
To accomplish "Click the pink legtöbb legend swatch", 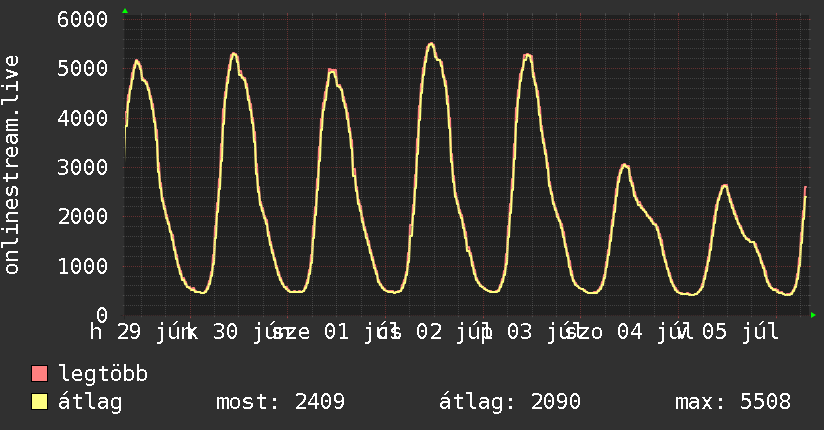I will (x=39, y=373).
